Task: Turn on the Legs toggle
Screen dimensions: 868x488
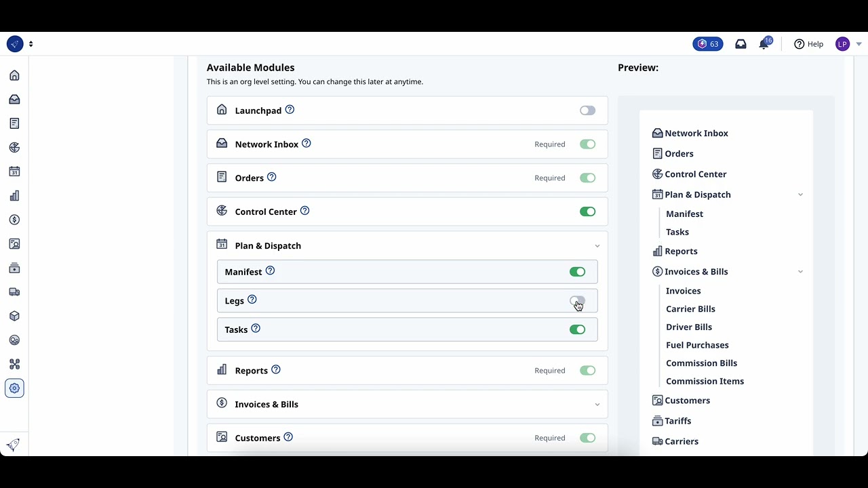Action: coord(577,301)
